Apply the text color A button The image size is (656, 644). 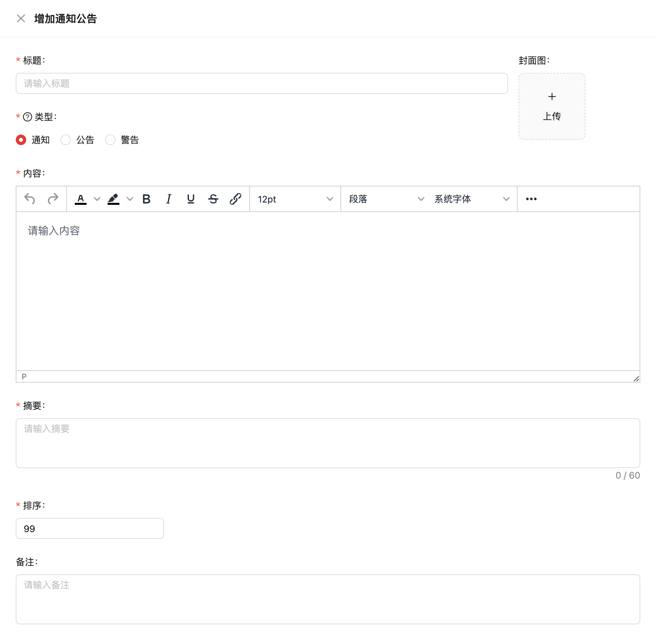(x=80, y=199)
